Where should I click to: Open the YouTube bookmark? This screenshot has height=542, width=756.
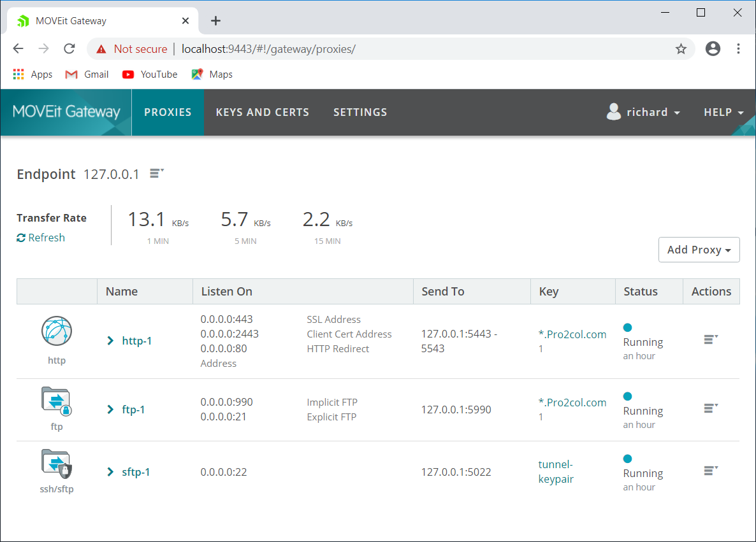[x=149, y=74]
